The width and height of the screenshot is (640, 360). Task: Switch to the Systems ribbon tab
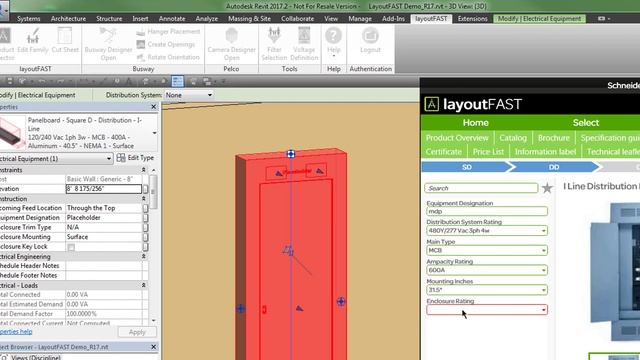click(29, 18)
